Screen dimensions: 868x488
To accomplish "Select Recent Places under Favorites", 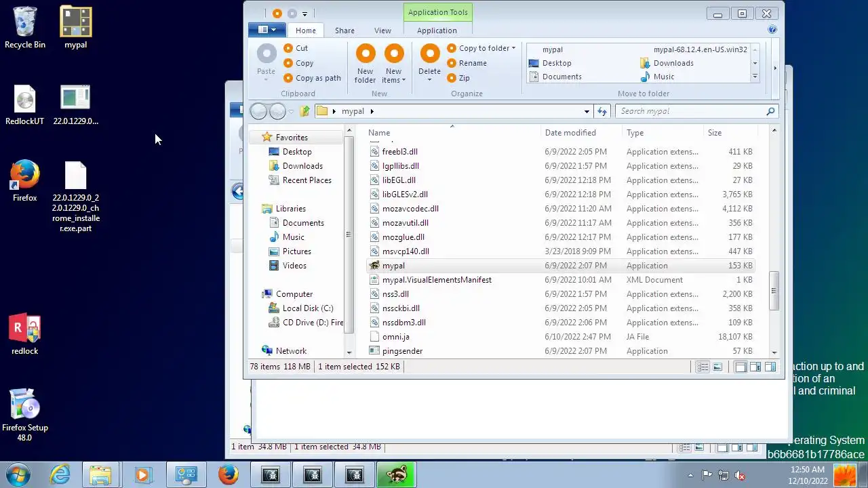I will coord(300,180).
